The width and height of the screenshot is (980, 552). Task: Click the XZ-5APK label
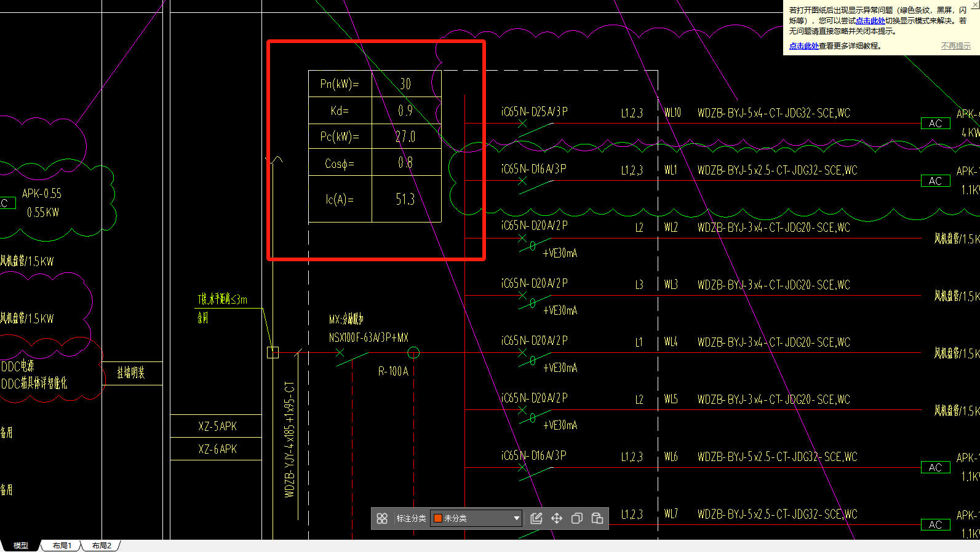218,426
